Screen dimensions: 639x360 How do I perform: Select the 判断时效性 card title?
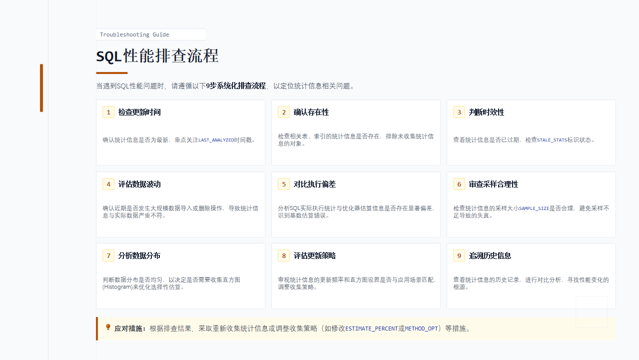(x=486, y=112)
